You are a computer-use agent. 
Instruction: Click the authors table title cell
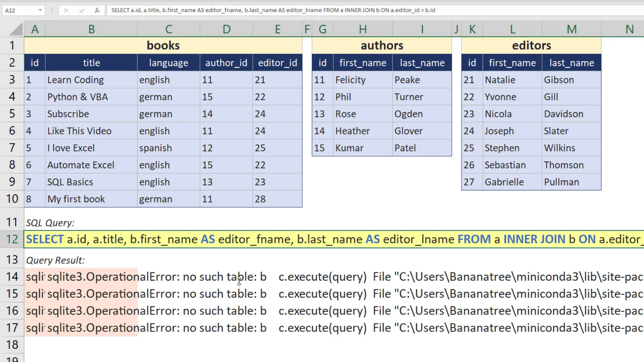pos(382,46)
